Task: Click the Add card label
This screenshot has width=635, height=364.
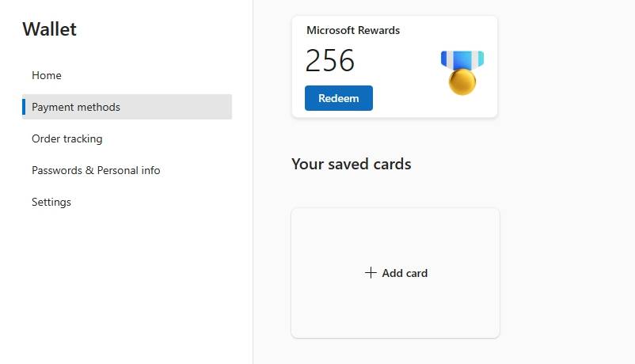Action: pyautogui.click(x=405, y=273)
